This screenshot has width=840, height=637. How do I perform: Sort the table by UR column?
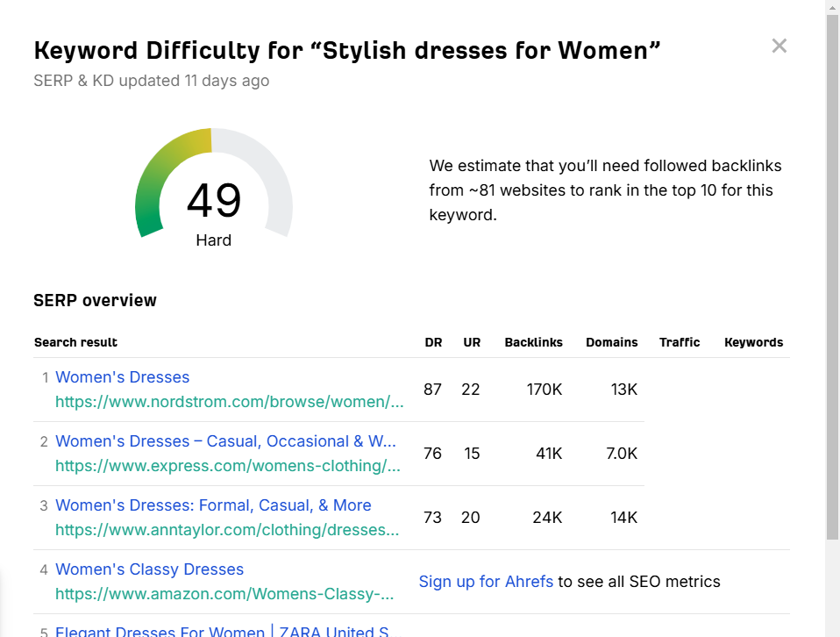[472, 342]
